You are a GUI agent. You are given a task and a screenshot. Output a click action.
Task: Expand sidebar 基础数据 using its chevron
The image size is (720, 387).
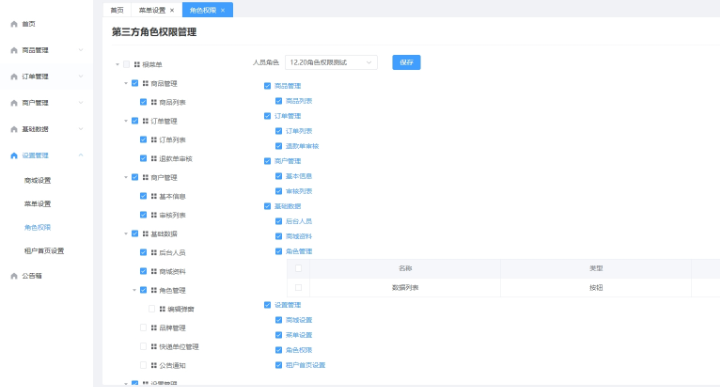pyautogui.click(x=81, y=129)
